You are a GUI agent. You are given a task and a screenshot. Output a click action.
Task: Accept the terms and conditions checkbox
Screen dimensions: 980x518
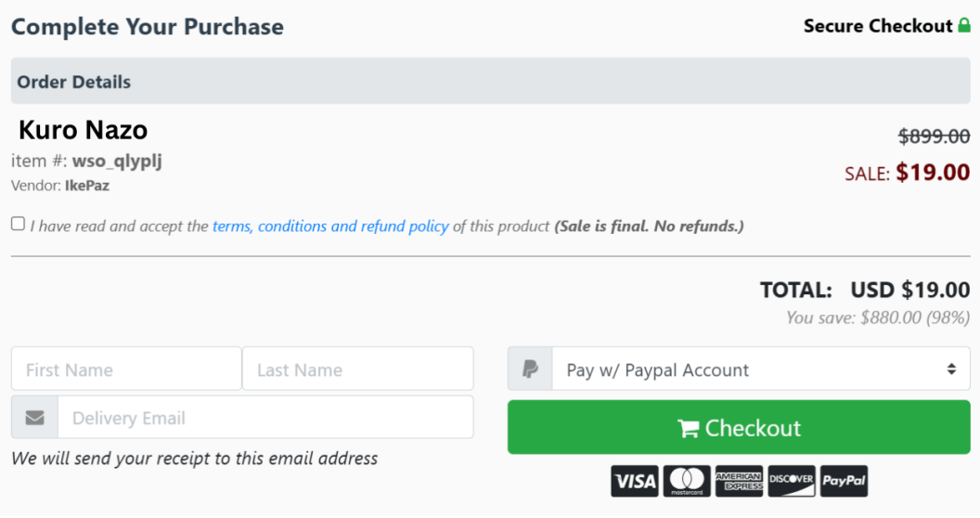[19, 224]
